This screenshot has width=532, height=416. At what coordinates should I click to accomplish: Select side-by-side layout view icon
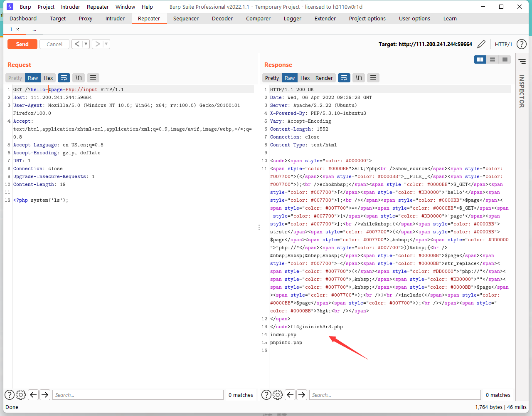pyautogui.click(x=480, y=59)
